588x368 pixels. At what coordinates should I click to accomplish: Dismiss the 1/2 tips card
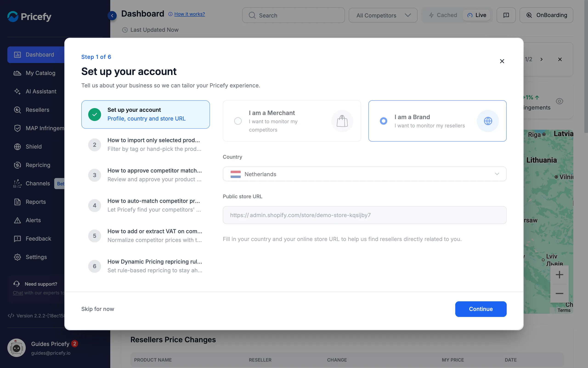click(x=560, y=59)
